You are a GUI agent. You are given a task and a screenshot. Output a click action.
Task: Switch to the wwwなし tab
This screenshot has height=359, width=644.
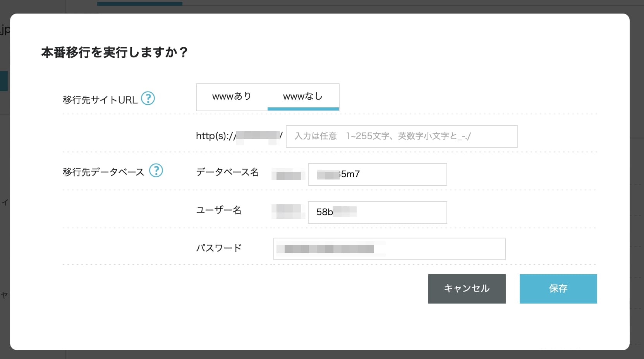pos(303,97)
